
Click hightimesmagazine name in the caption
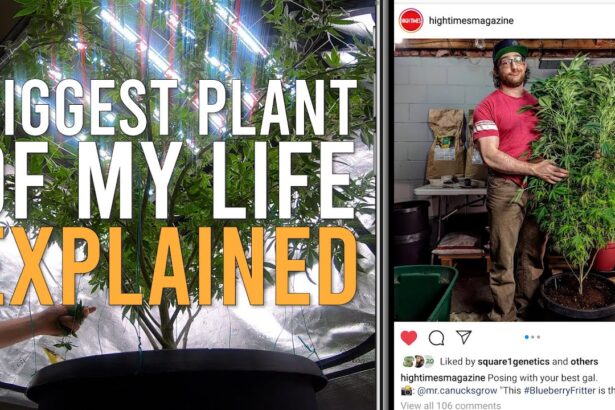pyautogui.click(x=443, y=378)
